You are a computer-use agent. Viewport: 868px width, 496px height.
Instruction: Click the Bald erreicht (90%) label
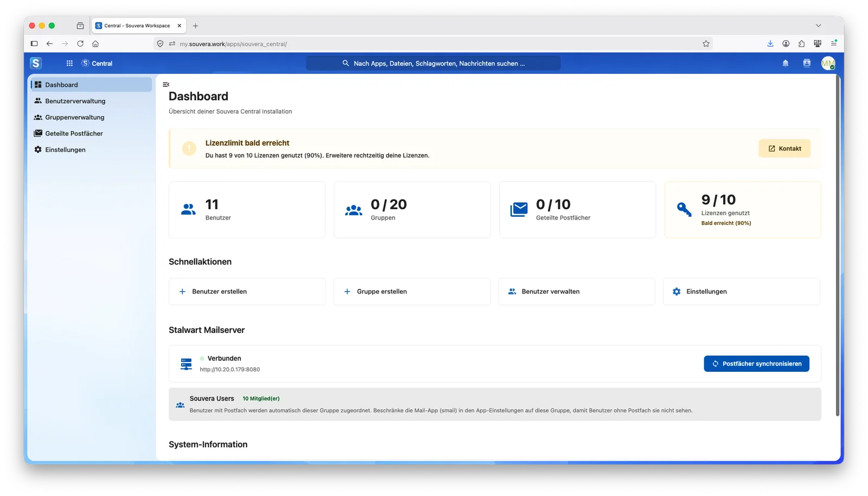[726, 223]
